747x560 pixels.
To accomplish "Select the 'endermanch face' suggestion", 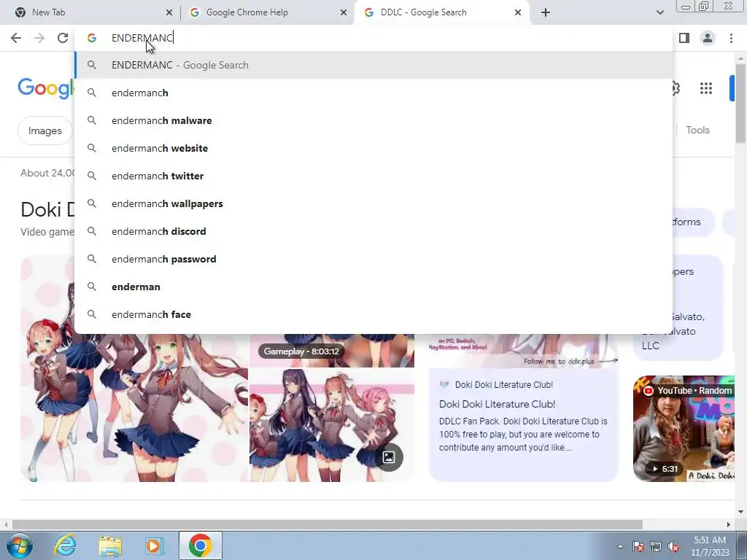I will click(x=374, y=314).
